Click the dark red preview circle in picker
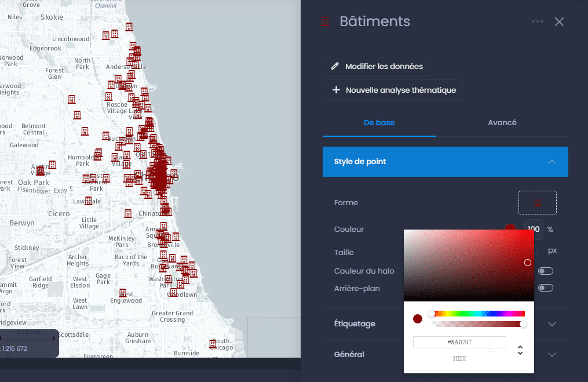The width and height of the screenshot is (588, 382). (418, 319)
